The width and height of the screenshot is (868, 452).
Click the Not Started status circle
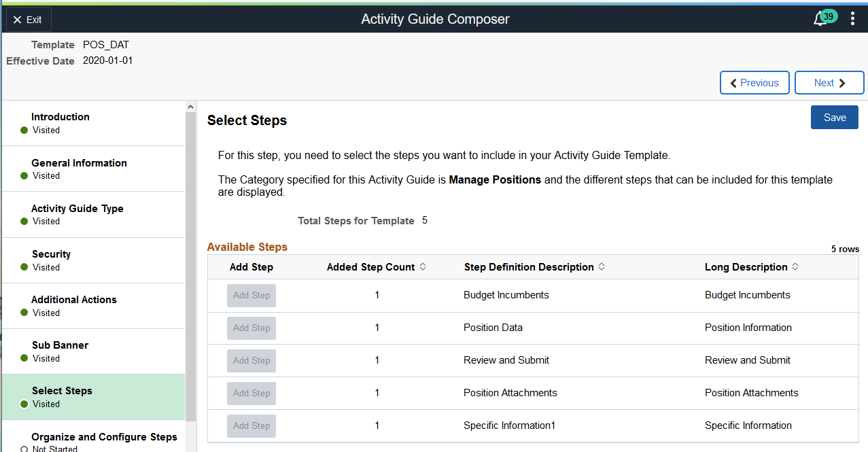tap(24, 449)
